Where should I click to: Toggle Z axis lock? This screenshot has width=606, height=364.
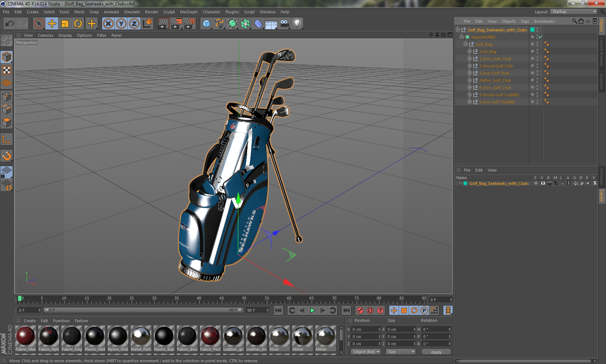point(134,24)
